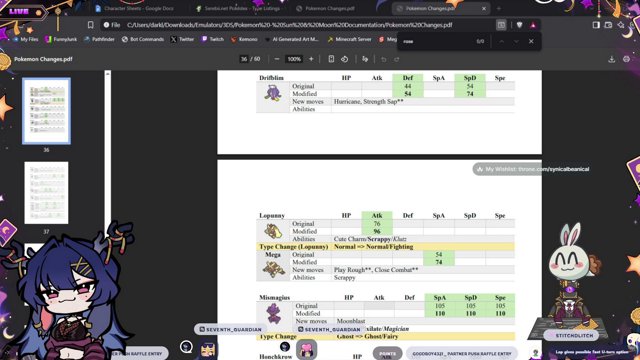The height and width of the screenshot is (360, 640).
Task: Select page 37 thumbnail
Action: click(x=46, y=193)
